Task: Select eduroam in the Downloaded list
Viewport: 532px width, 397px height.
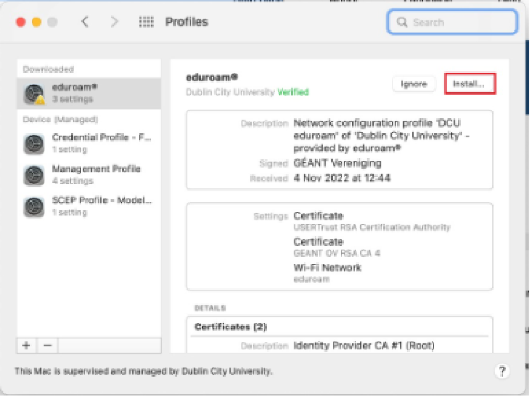Action: coord(89,93)
